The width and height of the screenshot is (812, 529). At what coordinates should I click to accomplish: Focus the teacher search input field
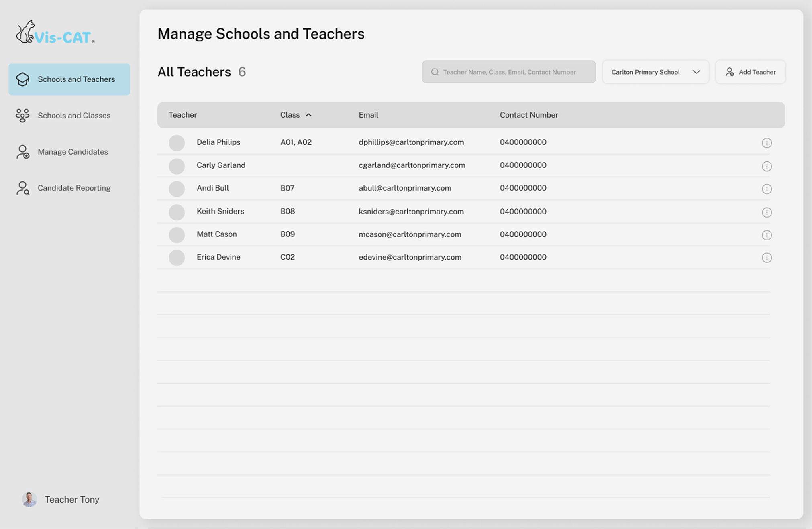point(514,72)
